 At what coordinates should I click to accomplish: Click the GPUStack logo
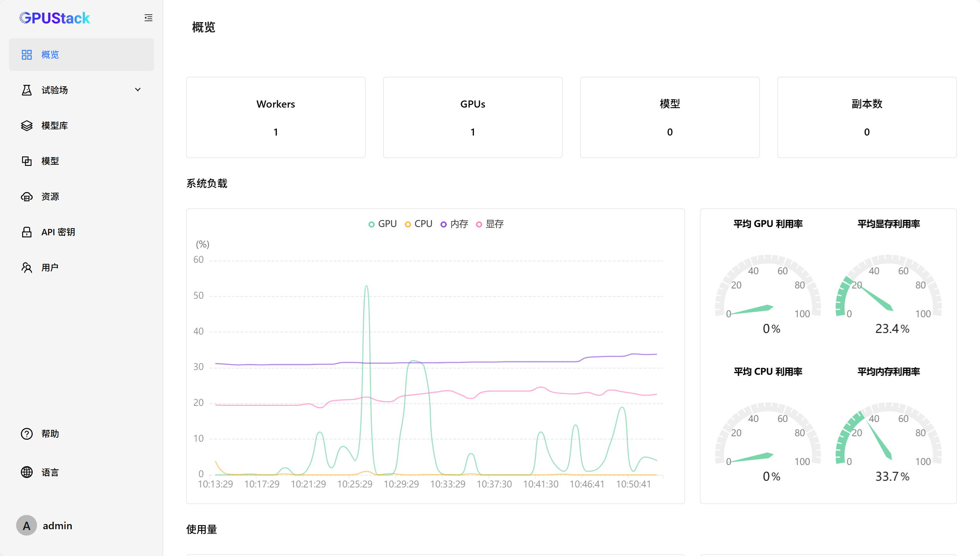click(x=55, y=18)
